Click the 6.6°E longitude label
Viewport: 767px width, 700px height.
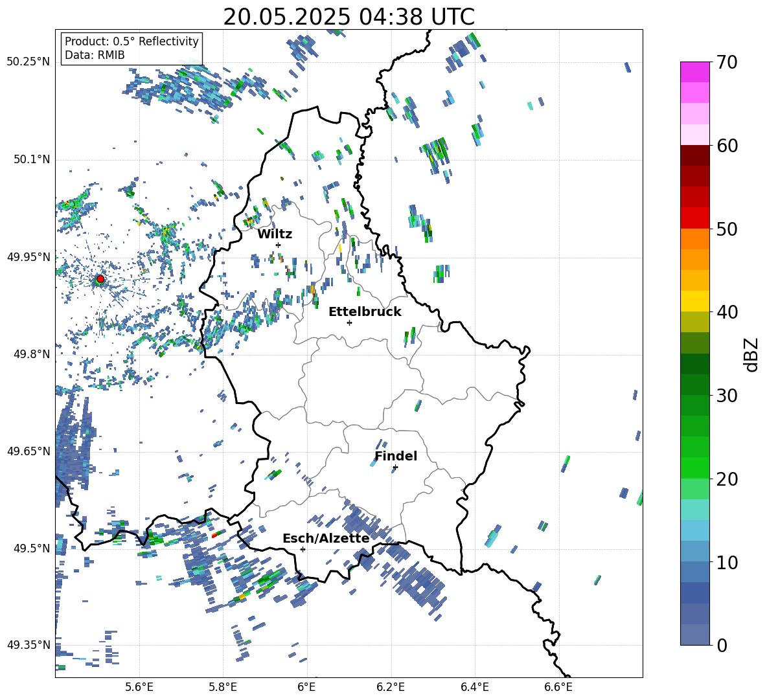pos(558,687)
